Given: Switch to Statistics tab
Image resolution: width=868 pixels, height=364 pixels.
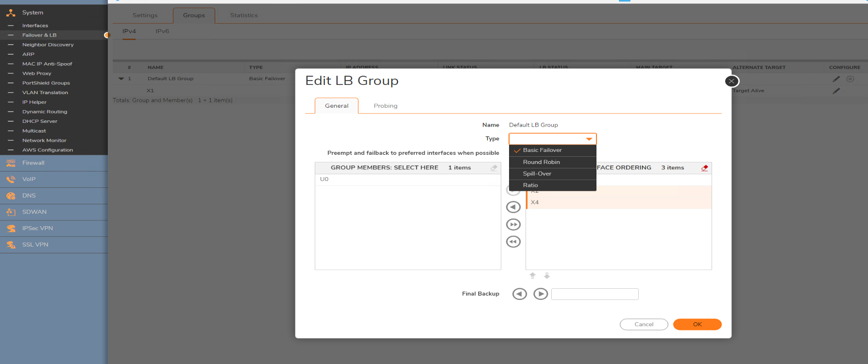Looking at the screenshot, I should (244, 16).
